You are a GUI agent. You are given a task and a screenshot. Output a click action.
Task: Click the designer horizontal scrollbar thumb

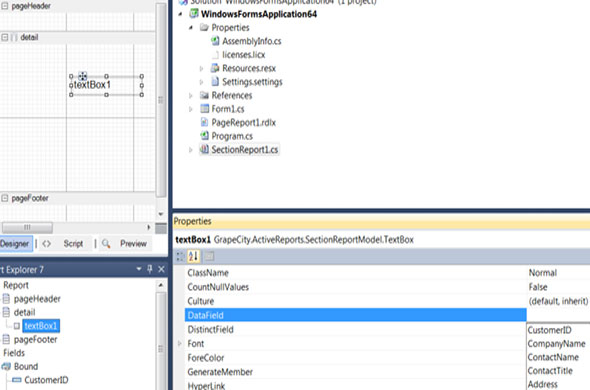click(x=27, y=227)
